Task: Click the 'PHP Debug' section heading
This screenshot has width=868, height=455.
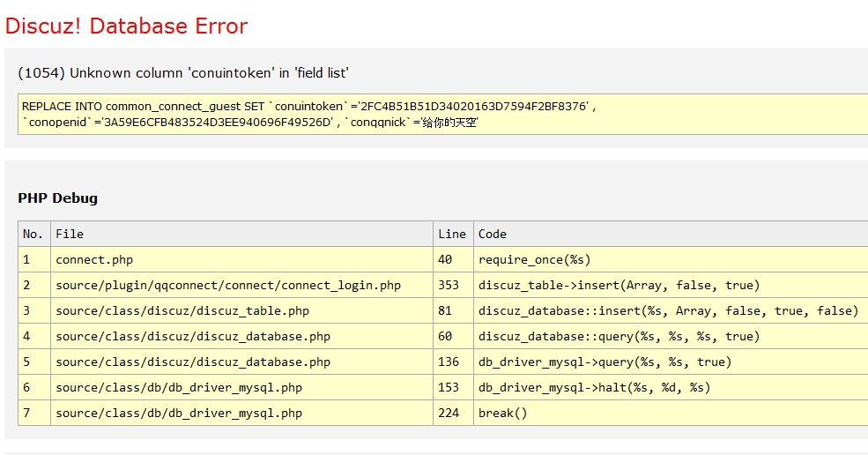Action: tap(57, 198)
